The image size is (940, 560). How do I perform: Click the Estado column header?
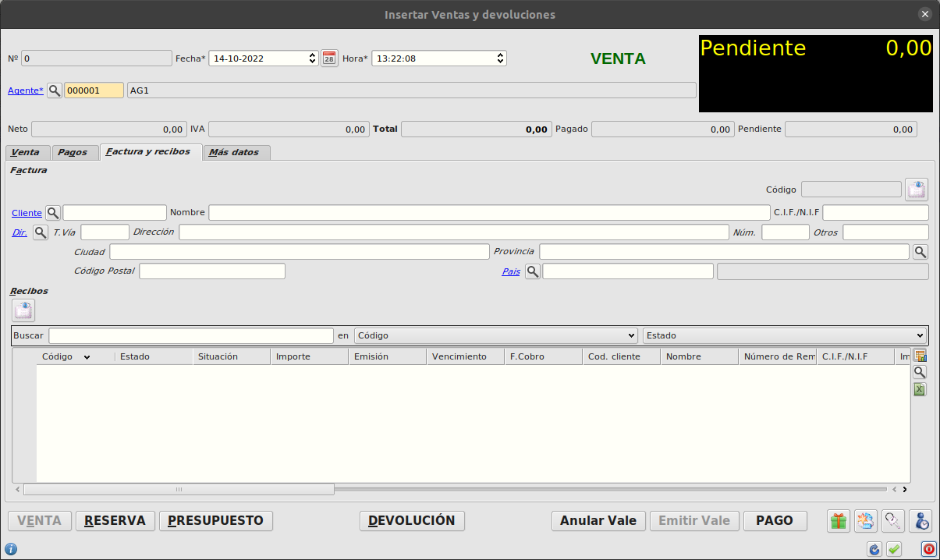154,357
